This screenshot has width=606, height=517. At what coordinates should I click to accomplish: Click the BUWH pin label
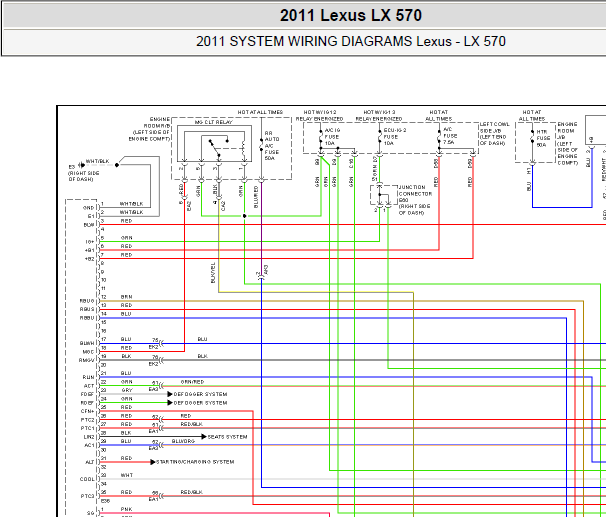tap(87, 343)
